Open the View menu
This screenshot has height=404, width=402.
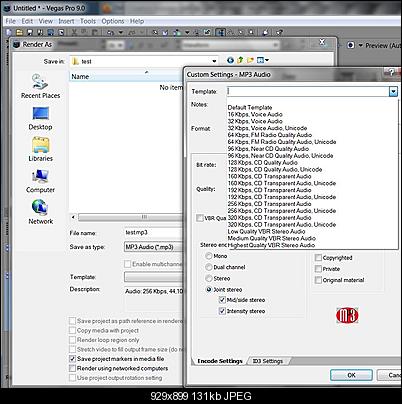[x=46, y=21]
